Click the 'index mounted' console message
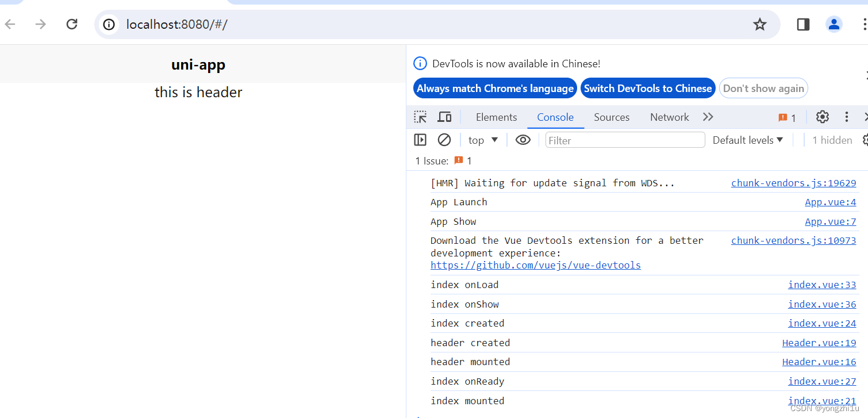 pyautogui.click(x=467, y=401)
